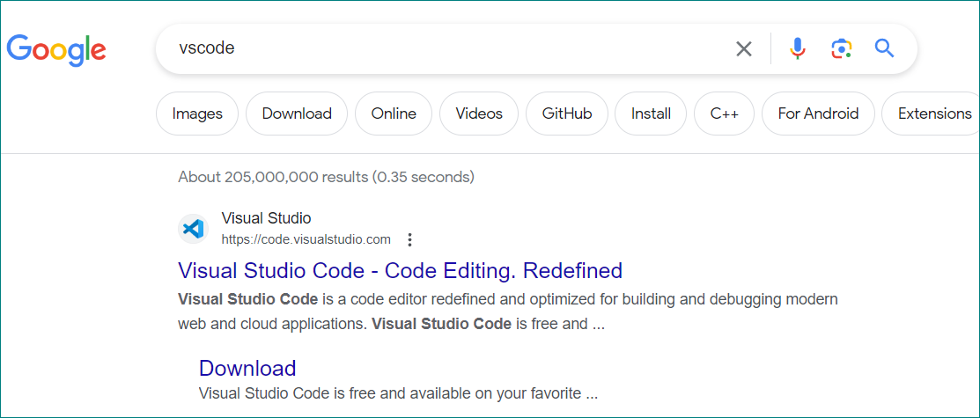Select the Extensions filter chip
Image resolution: width=980 pixels, height=418 pixels.
(x=931, y=114)
